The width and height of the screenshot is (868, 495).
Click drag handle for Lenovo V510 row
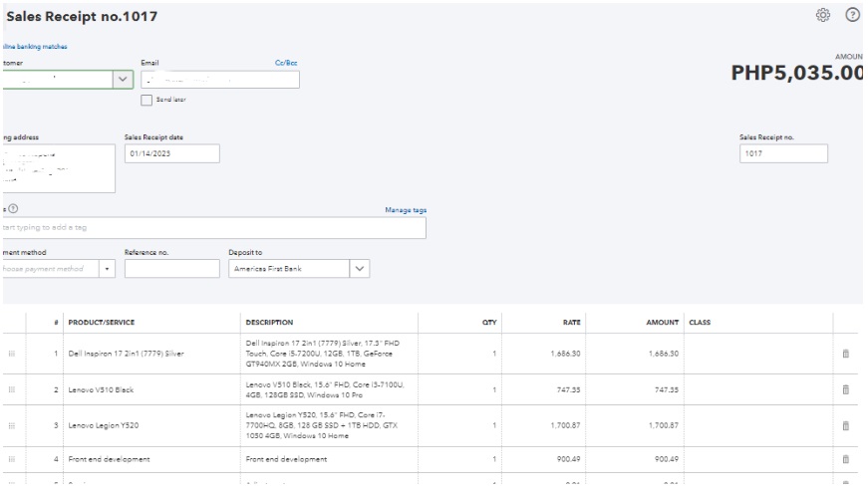12,390
